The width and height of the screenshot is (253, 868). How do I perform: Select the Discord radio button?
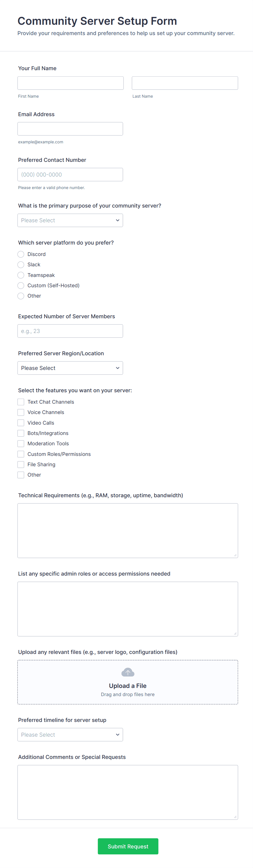tap(21, 254)
